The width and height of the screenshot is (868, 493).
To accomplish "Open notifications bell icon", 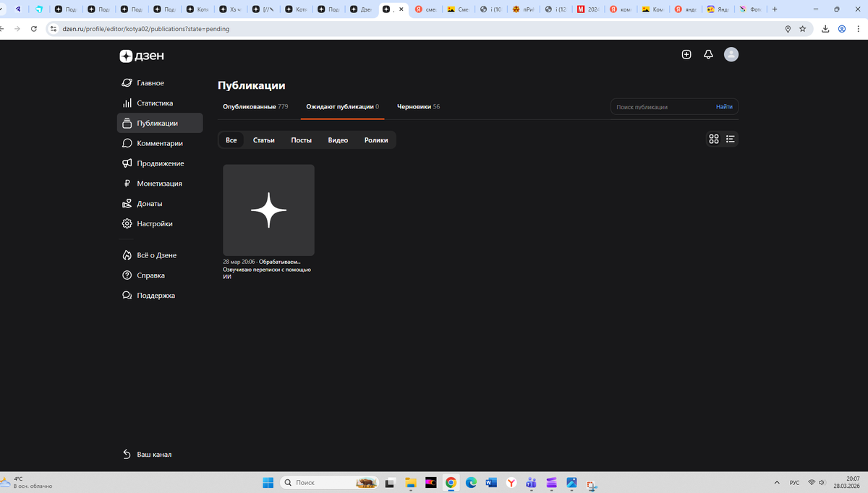I will click(x=709, y=54).
